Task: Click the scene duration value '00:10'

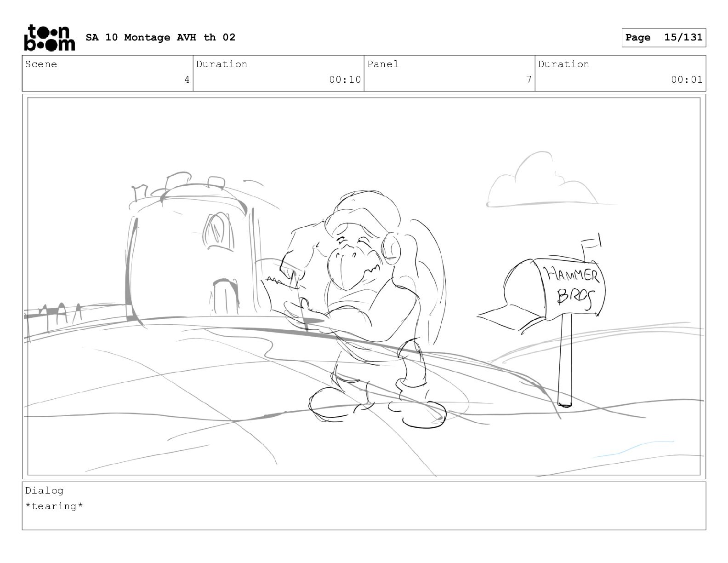Action: (345, 80)
